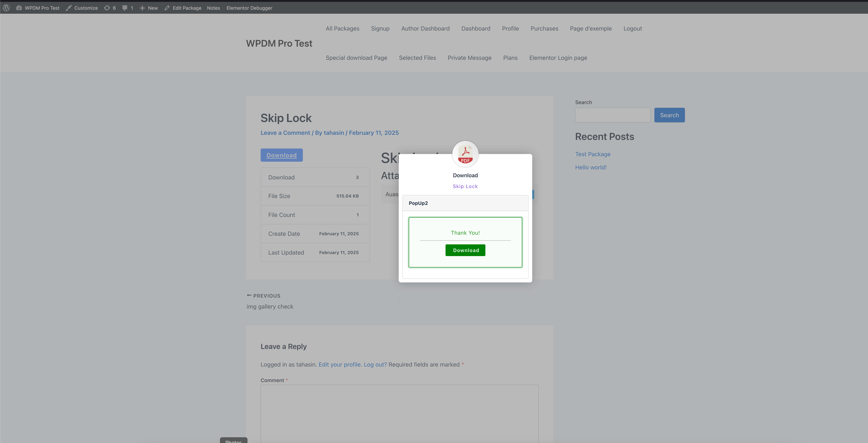This screenshot has height=443, width=868.
Task: Click the Edit your profile link
Action: coord(339,365)
